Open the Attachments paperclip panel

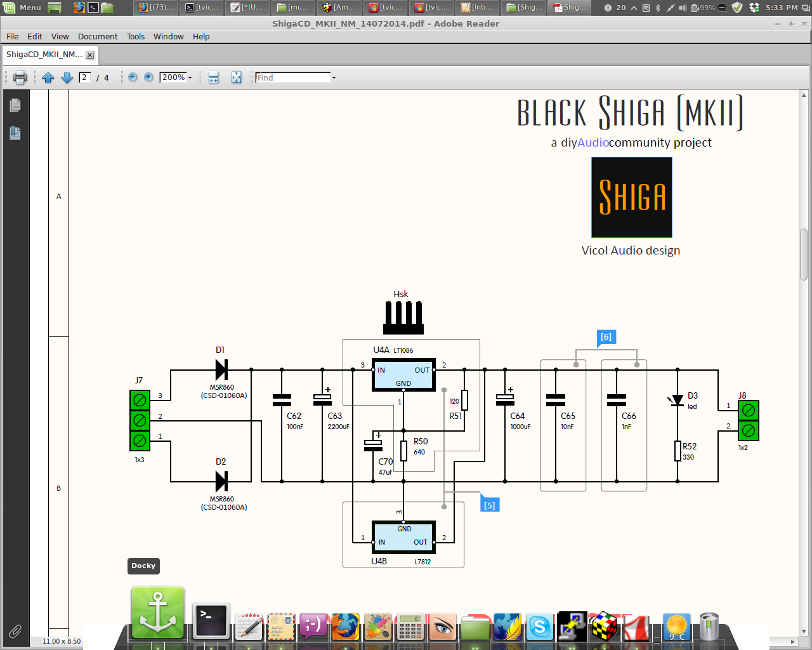click(15, 631)
